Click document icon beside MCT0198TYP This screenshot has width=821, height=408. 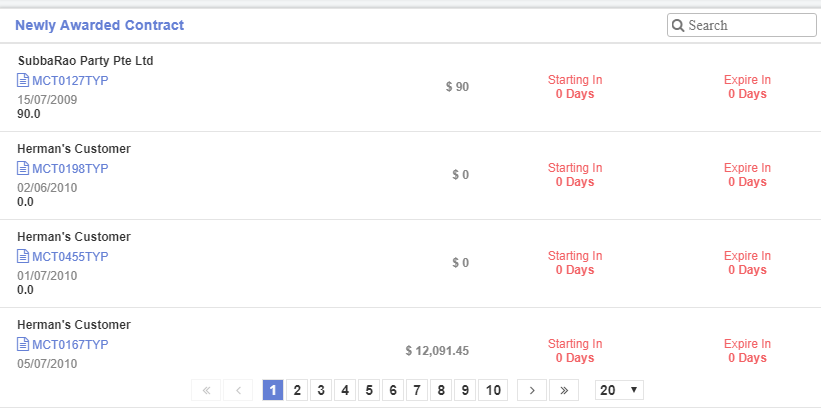point(23,169)
